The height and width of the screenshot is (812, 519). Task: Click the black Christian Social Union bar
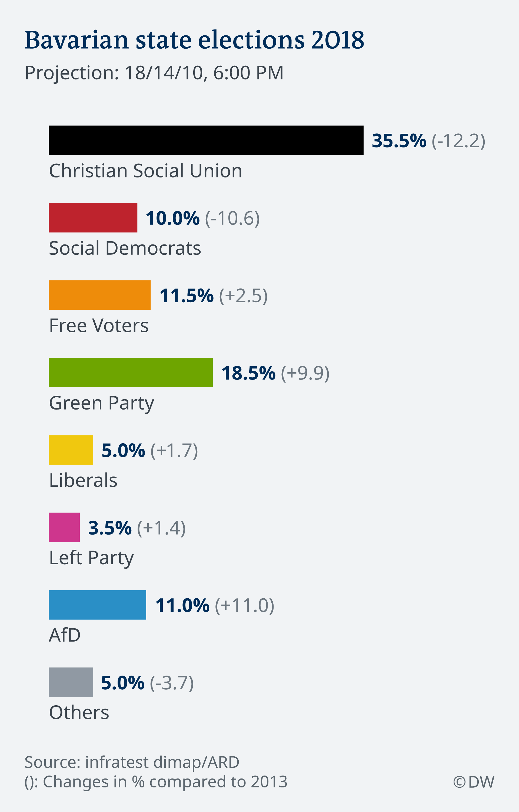click(x=206, y=140)
